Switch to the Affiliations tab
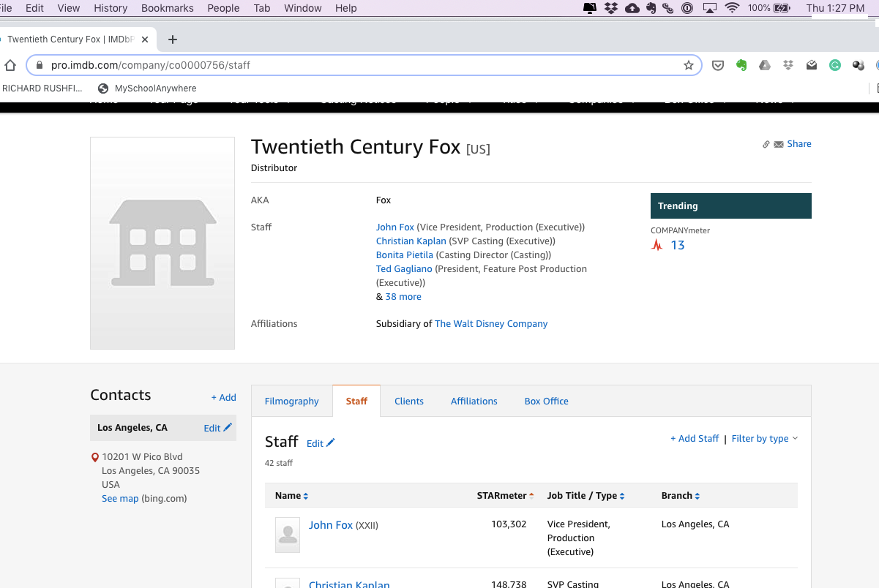 (x=474, y=401)
